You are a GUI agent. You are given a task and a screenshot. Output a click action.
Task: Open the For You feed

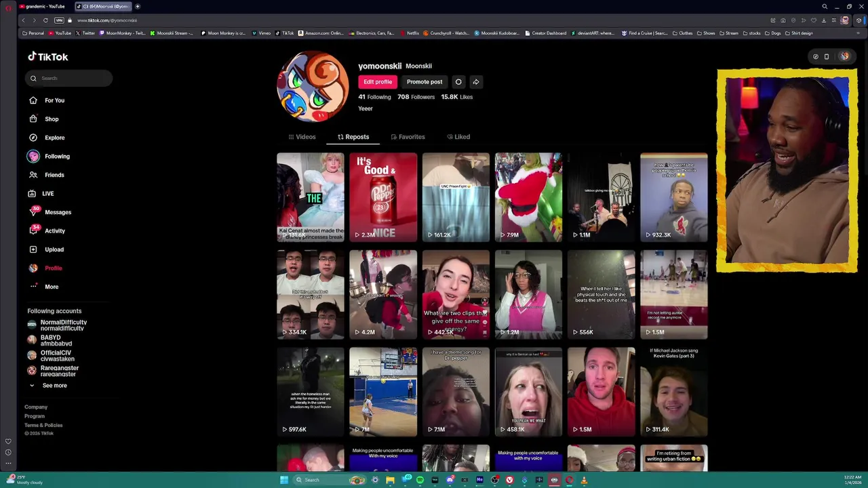click(46, 100)
